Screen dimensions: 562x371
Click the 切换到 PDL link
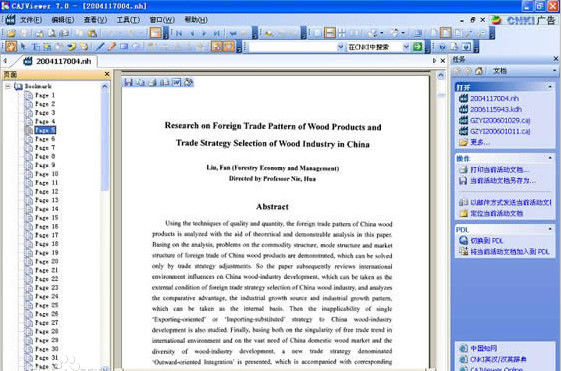coord(486,241)
